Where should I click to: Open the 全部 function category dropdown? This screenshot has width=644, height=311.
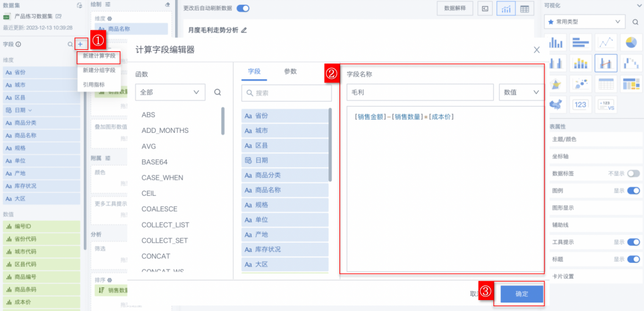(x=170, y=92)
